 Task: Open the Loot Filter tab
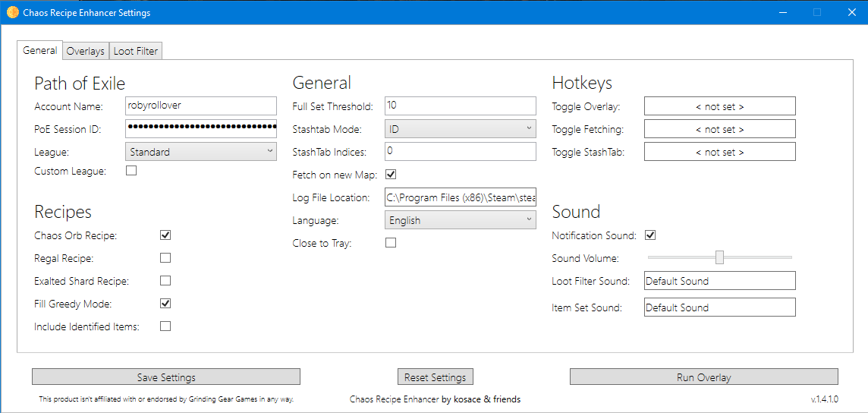[136, 51]
